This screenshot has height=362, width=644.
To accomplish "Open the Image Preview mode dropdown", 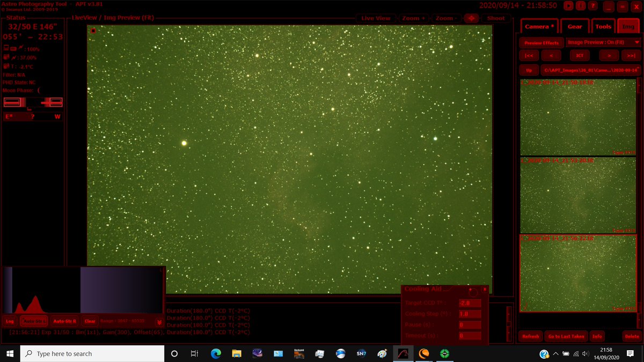I will coord(603,42).
